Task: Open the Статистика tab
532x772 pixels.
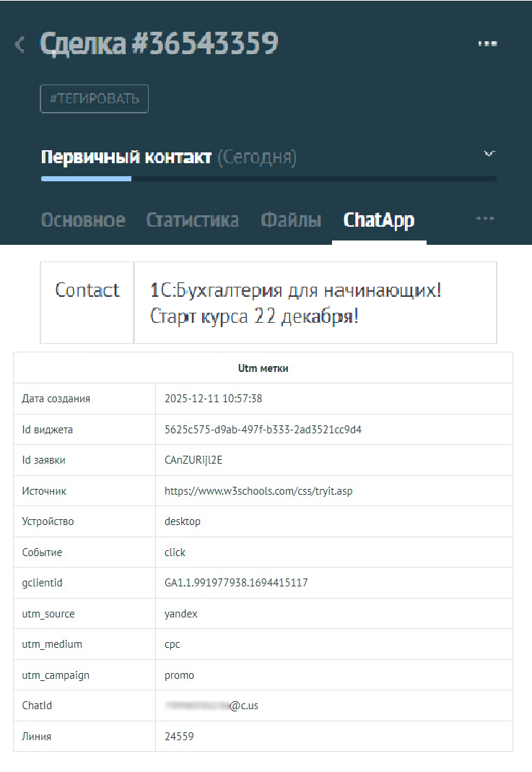Action: point(192,220)
